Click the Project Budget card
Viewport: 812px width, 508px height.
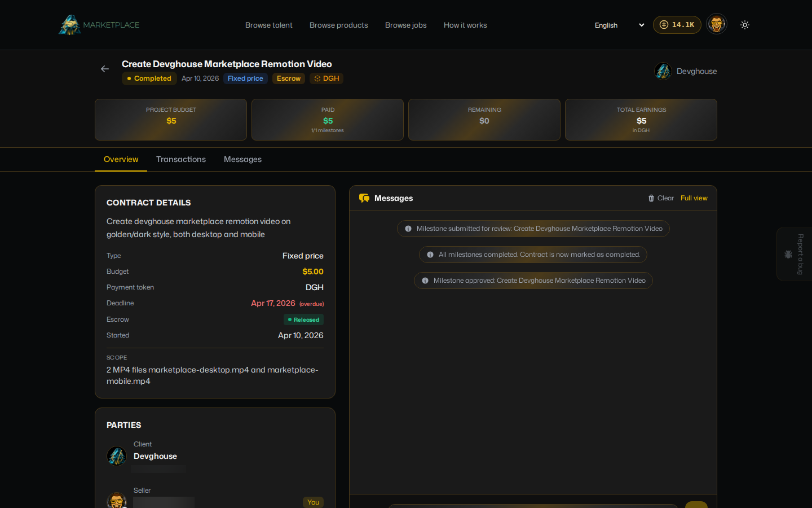(x=171, y=120)
